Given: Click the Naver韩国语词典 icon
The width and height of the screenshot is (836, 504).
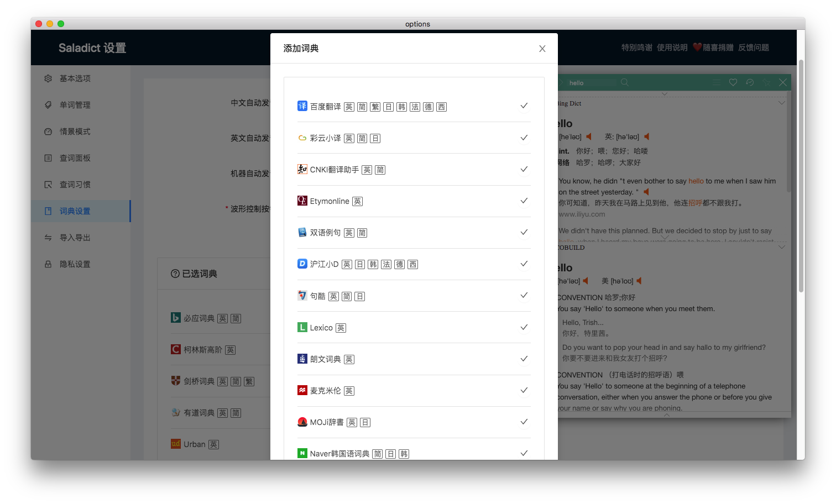Looking at the screenshot, I should point(302,453).
